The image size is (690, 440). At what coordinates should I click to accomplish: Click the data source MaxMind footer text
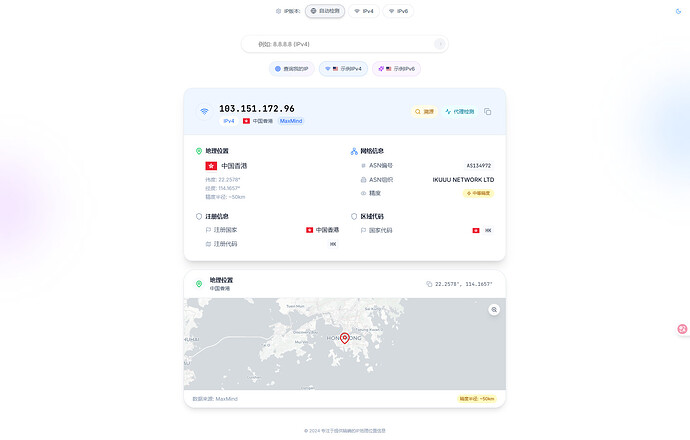(215, 399)
